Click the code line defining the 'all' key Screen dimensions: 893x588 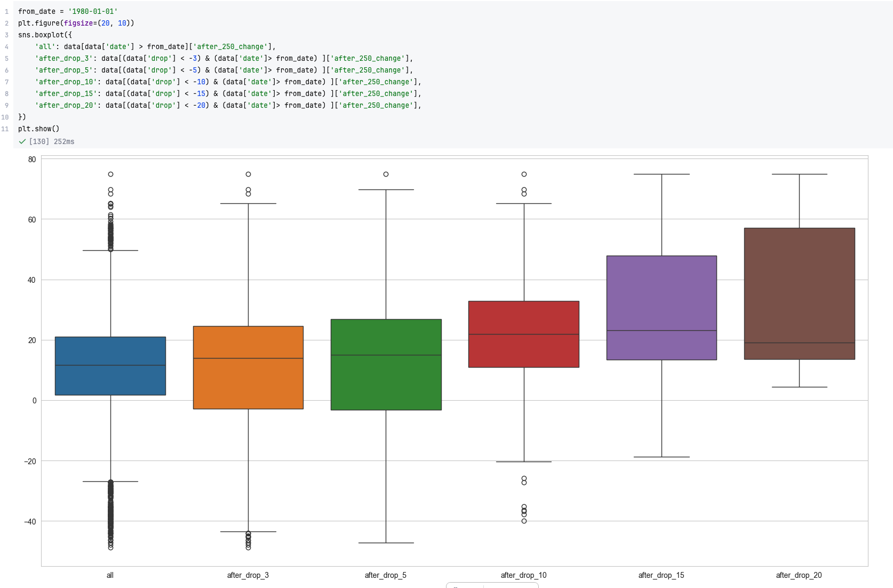point(155,46)
